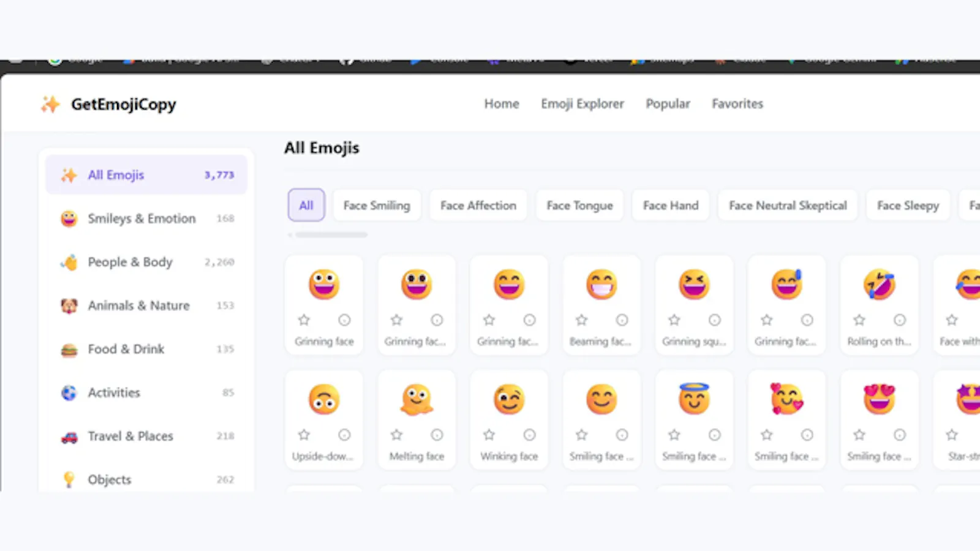This screenshot has width=980, height=551.
Task: Filter by Face Tongue chip
Action: pyautogui.click(x=579, y=205)
